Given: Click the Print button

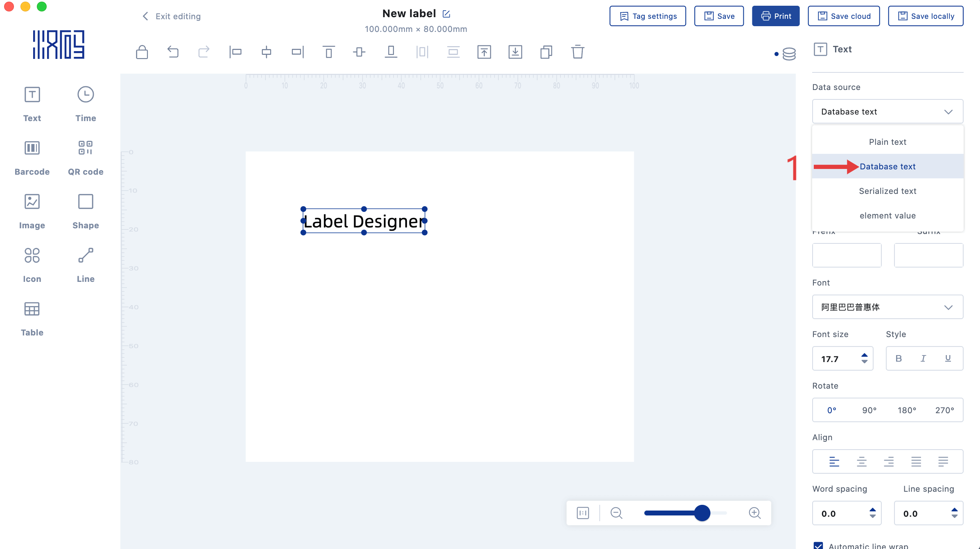Looking at the screenshot, I should click(775, 16).
